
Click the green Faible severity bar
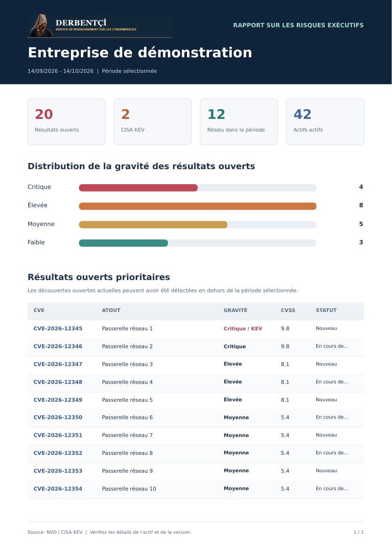click(x=123, y=243)
